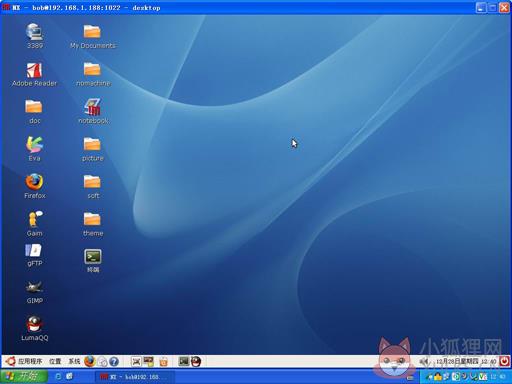
Task: Open the System (系统) menu
Action: [74, 361]
